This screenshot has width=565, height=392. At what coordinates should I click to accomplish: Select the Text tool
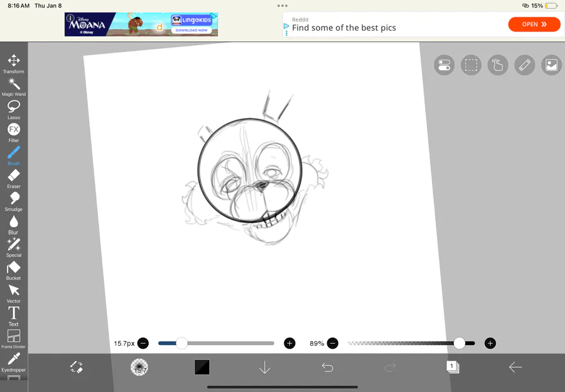14,316
